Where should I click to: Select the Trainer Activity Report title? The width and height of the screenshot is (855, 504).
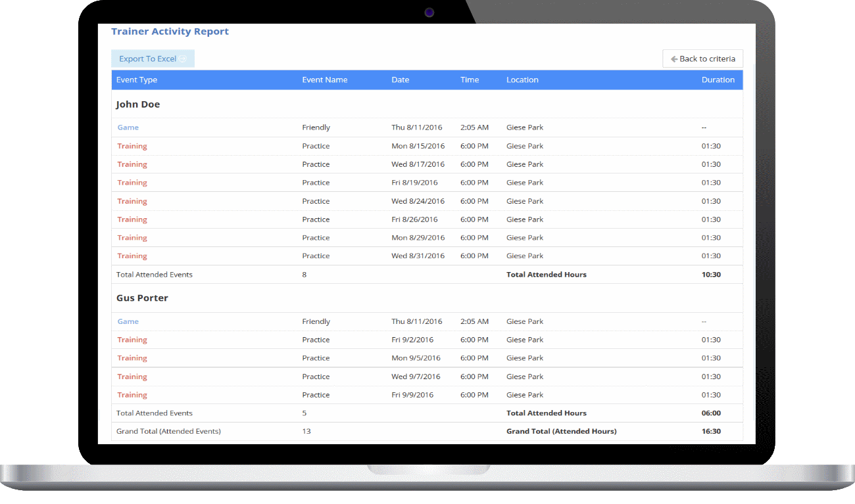(170, 31)
